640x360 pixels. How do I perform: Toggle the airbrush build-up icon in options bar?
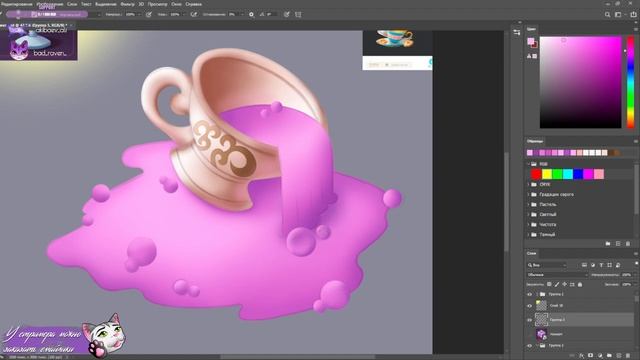(x=194, y=14)
